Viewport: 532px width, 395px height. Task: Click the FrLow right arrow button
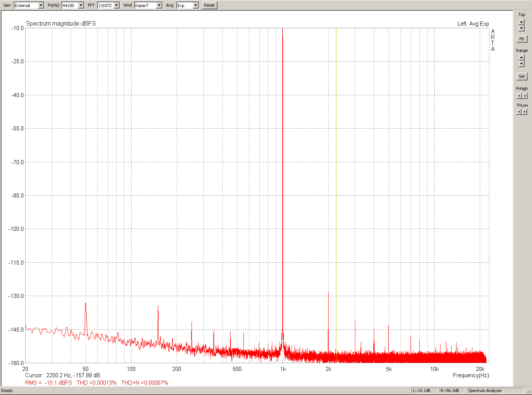[525, 112]
